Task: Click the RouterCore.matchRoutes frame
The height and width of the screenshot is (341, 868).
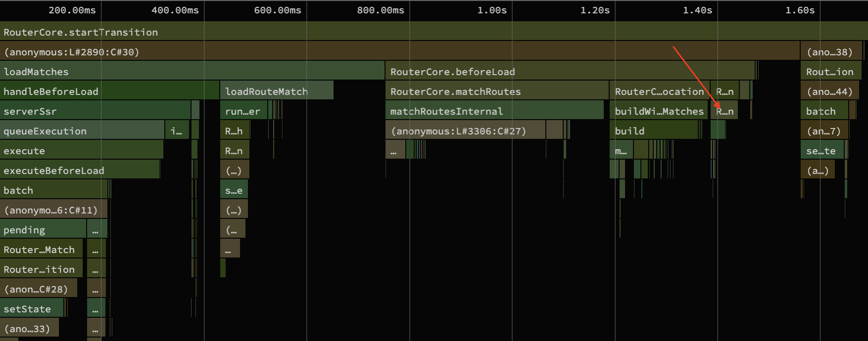Action: [497, 91]
